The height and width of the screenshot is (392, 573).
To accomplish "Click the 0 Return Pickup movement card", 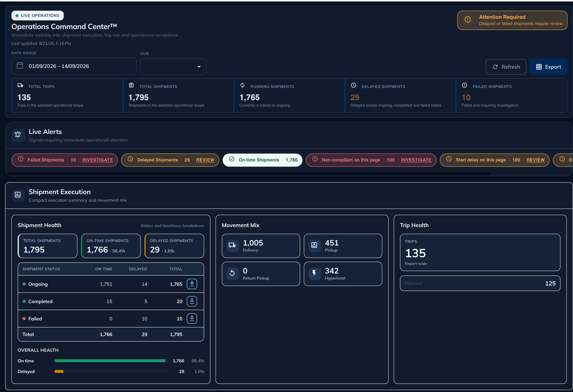I will point(261,274).
